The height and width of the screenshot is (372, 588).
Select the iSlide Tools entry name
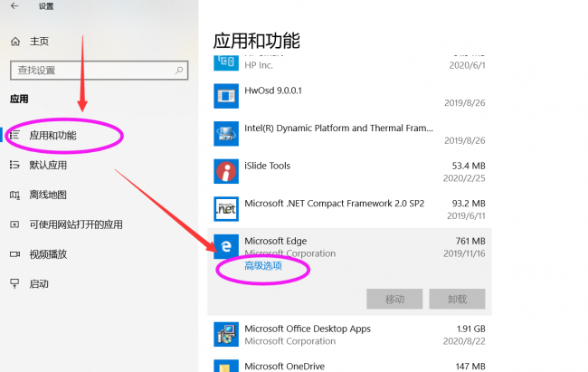[x=268, y=166]
